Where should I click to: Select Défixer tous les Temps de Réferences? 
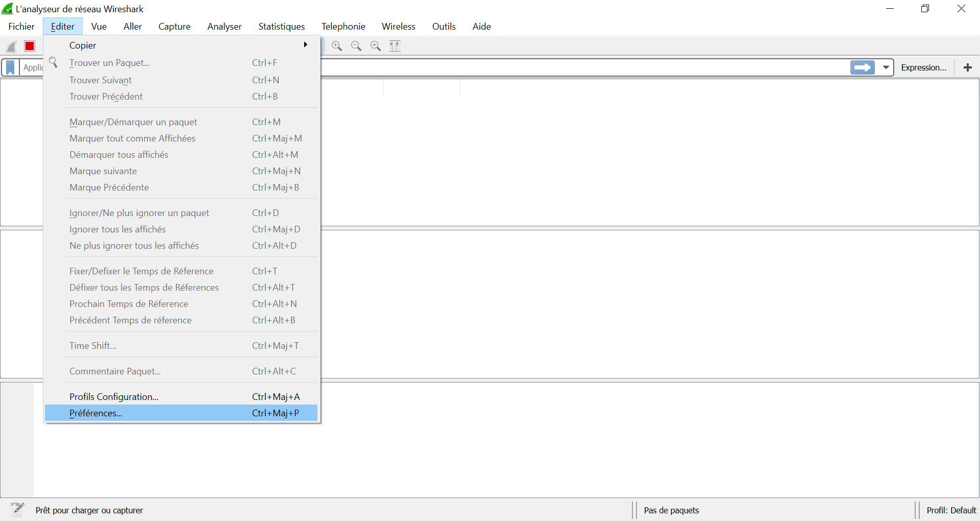181,288
